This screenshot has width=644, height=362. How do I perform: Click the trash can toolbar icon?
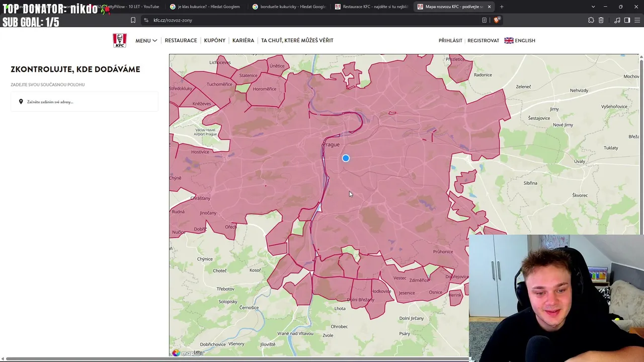tap(601, 20)
